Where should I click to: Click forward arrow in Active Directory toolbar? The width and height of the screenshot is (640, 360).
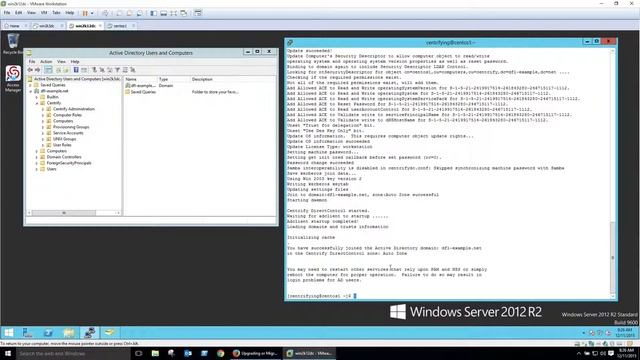[38, 70]
